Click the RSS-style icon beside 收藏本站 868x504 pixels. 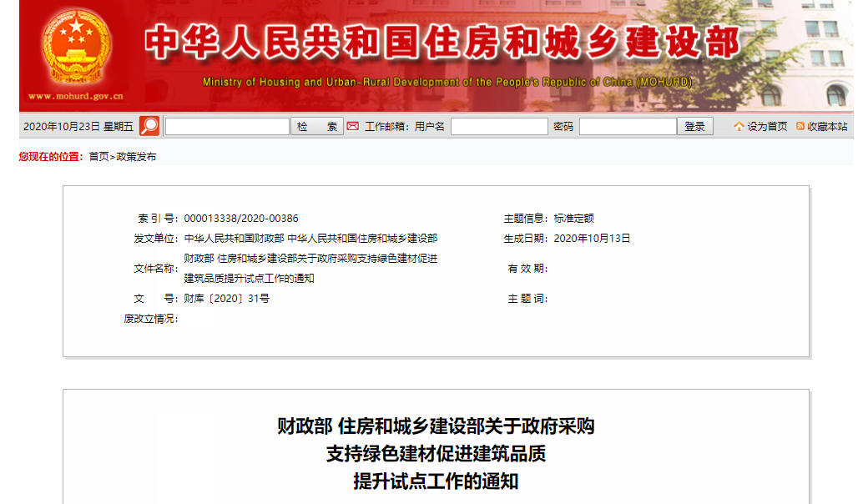(x=800, y=126)
